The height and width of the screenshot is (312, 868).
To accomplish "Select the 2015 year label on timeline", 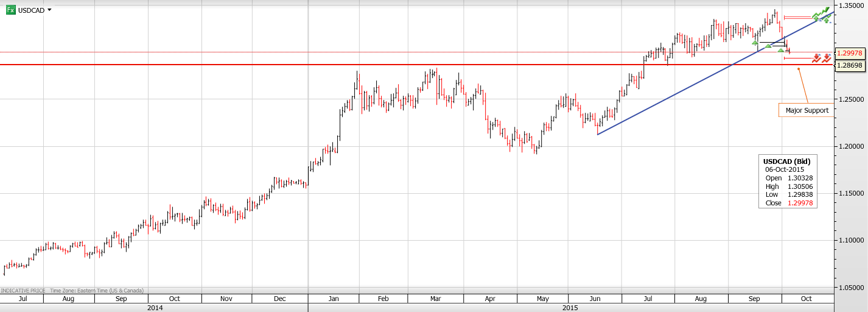I will (x=570, y=308).
